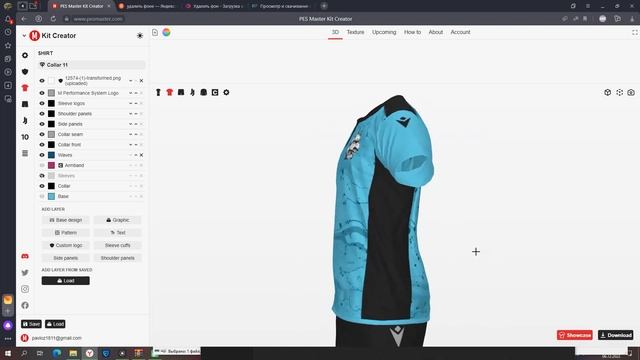Open the settings gear in Kit Creator sidebar
Screen dimensions: 640x360
25,55
